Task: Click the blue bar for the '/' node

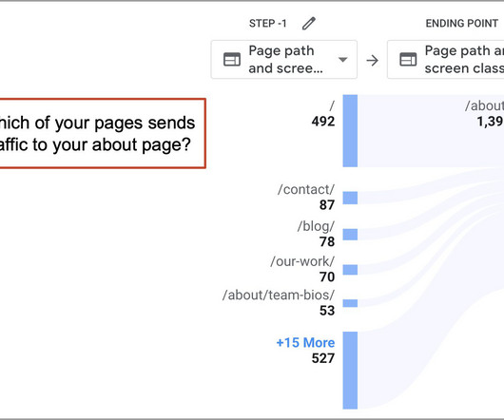Action: [350, 131]
